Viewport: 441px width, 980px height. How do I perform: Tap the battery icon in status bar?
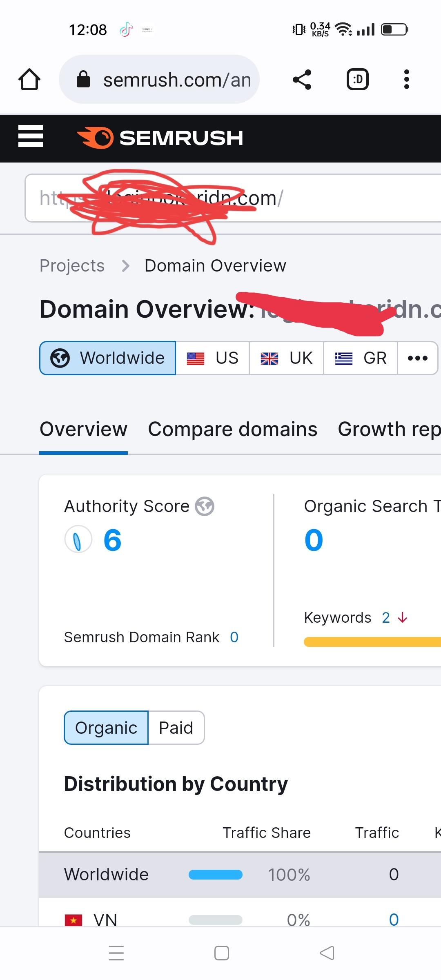(x=394, y=29)
